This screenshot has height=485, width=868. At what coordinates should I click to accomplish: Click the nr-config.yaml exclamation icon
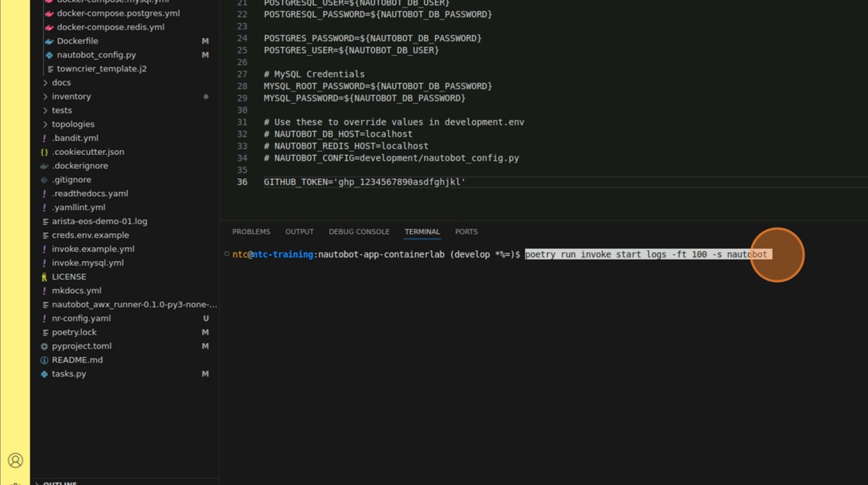[44, 318]
